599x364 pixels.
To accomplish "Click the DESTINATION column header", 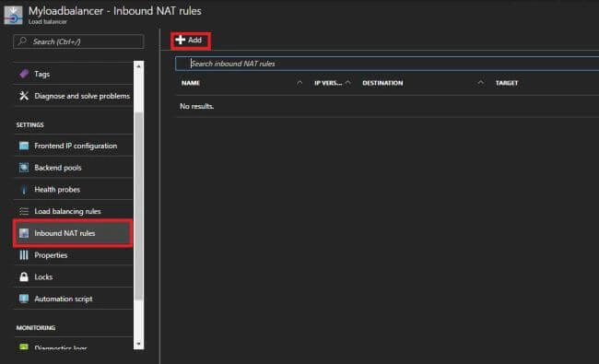I will tap(382, 83).
